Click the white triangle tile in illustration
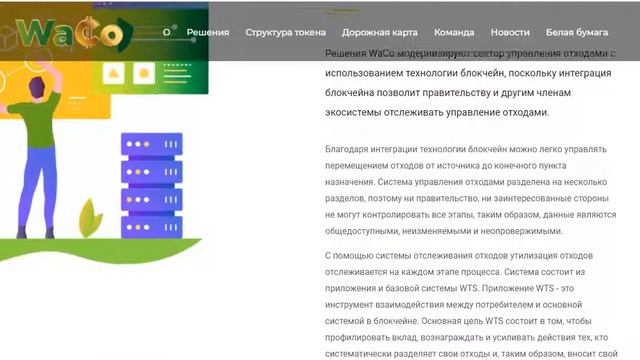Viewport: 640px width, 360px height. point(113,73)
